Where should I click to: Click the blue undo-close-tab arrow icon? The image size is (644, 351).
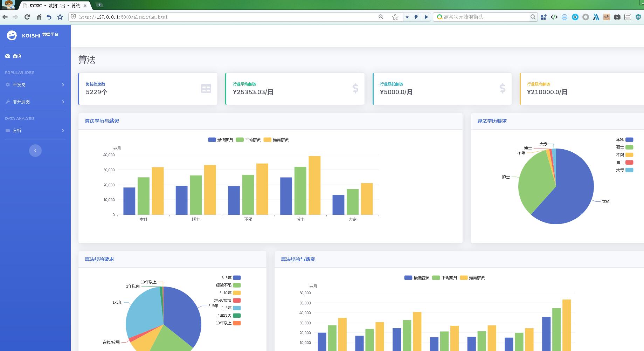click(49, 17)
